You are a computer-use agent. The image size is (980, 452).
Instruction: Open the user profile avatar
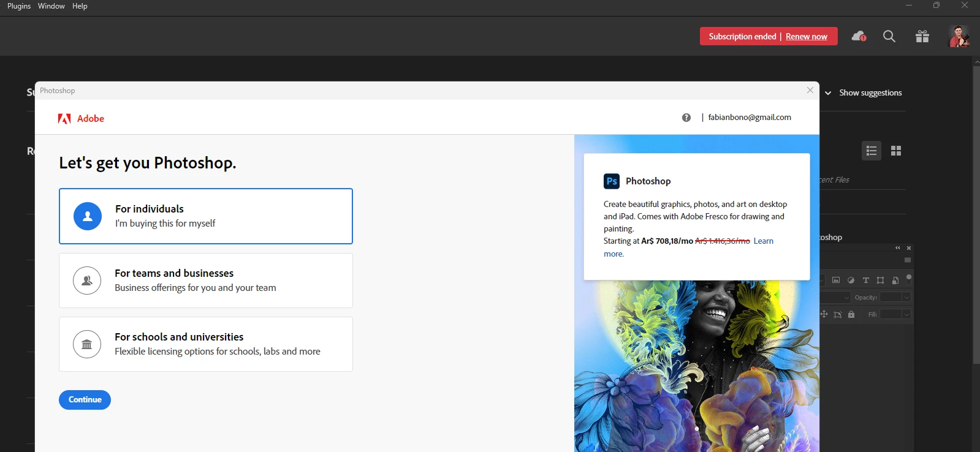coord(959,37)
